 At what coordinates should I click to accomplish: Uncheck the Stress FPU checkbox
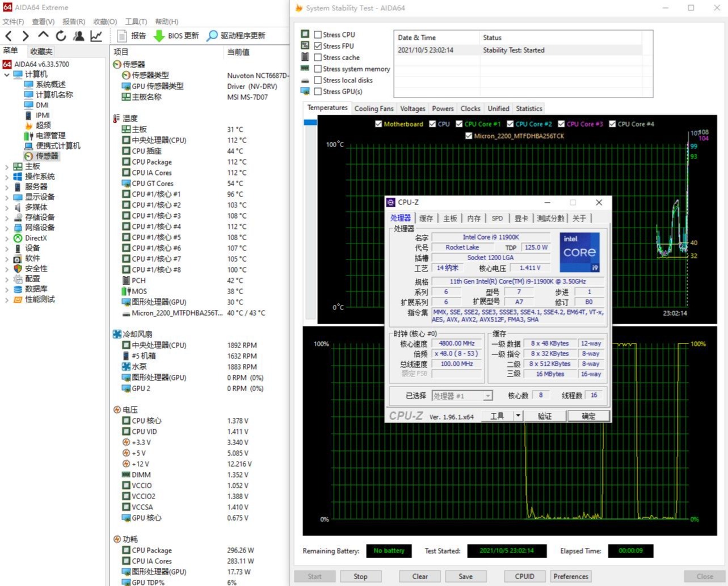(x=318, y=46)
